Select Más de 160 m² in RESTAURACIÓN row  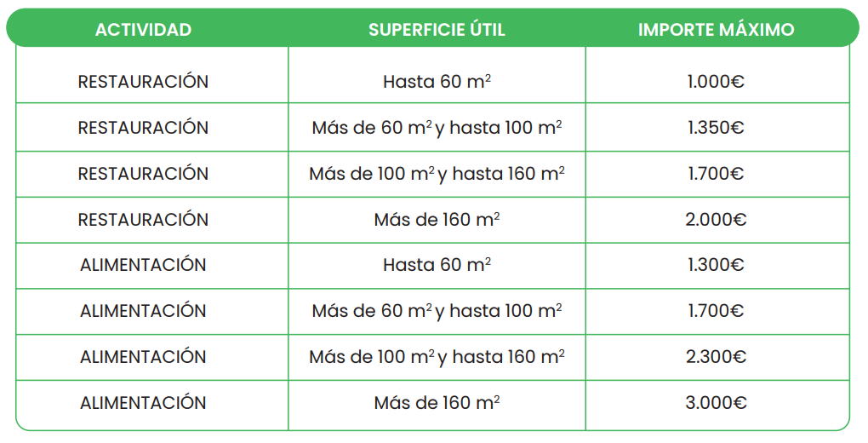point(437,220)
